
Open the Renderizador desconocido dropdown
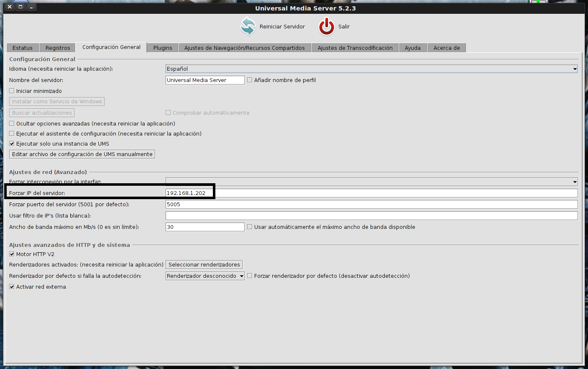click(x=205, y=276)
